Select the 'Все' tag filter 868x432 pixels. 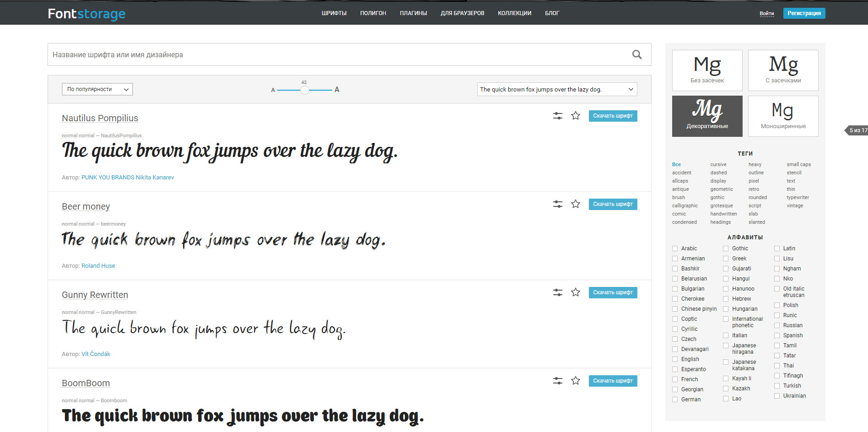[676, 164]
